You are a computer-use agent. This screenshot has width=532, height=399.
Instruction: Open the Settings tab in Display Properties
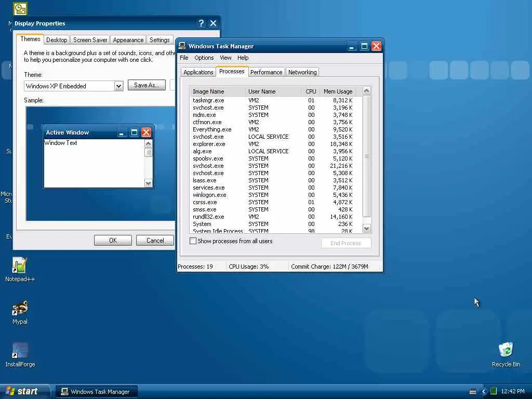(x=159, y=40)
